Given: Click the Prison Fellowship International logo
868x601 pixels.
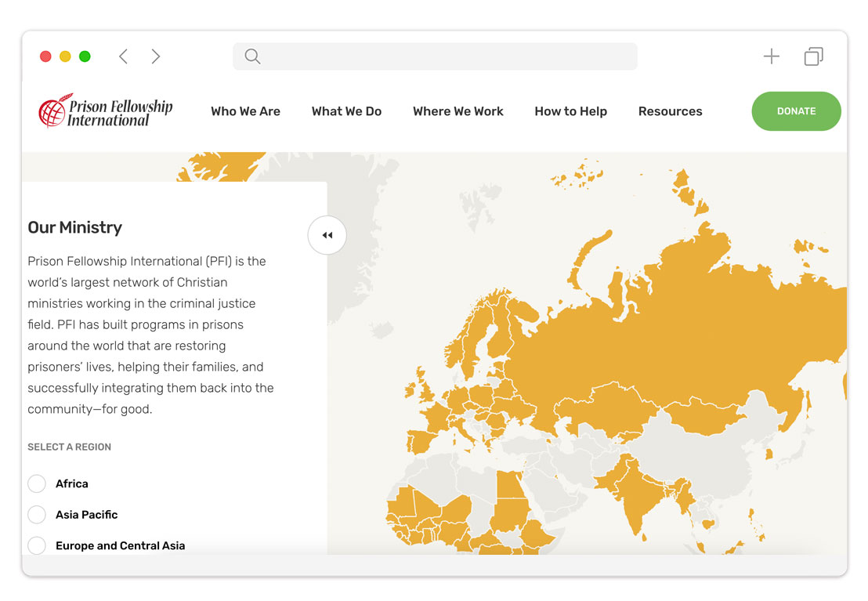Looking at the screenshot, I should (106, 111).
